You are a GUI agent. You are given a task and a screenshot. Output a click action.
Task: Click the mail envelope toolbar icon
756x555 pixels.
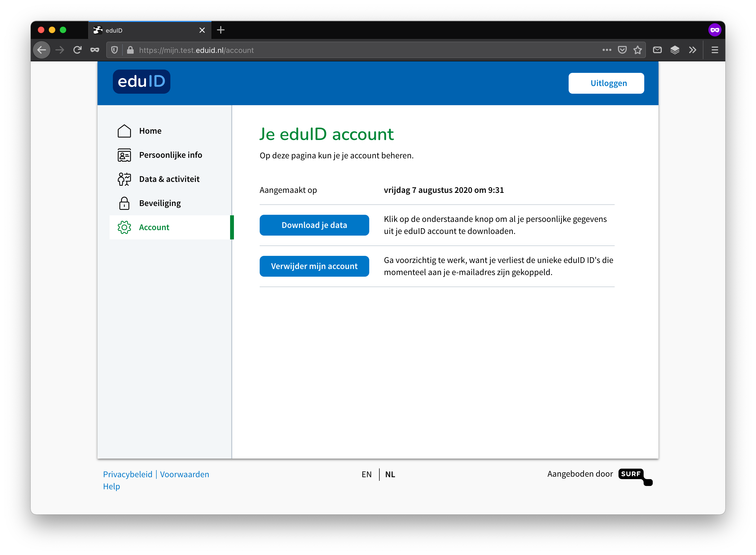click(x=657, y=50)
